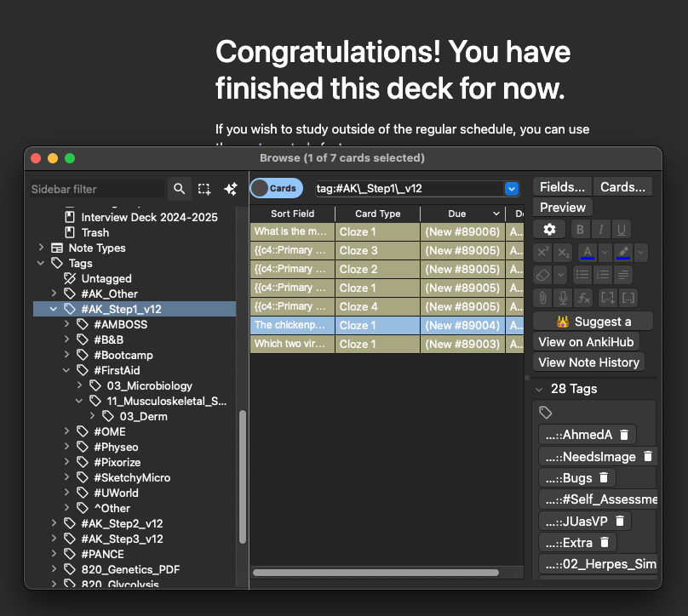Sort by the Card Type column header
The height and width of the screenshot is (616, 688).
[377, 214]
